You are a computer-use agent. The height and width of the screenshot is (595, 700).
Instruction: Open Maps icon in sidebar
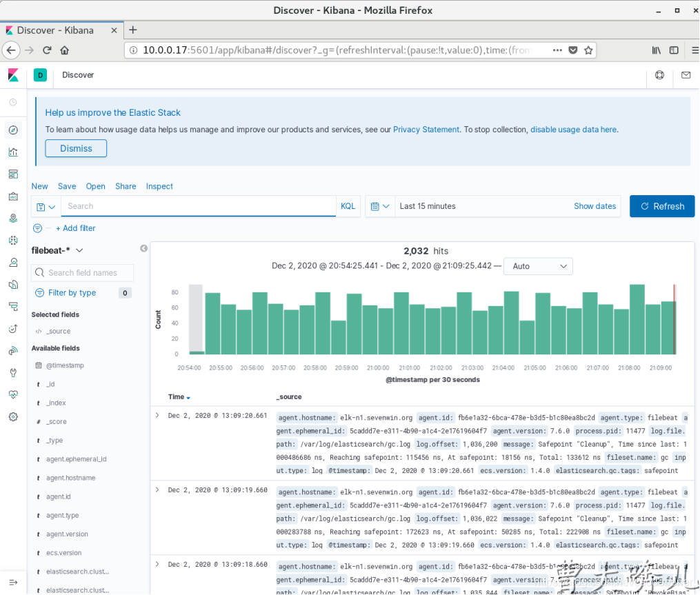(13, 219)
